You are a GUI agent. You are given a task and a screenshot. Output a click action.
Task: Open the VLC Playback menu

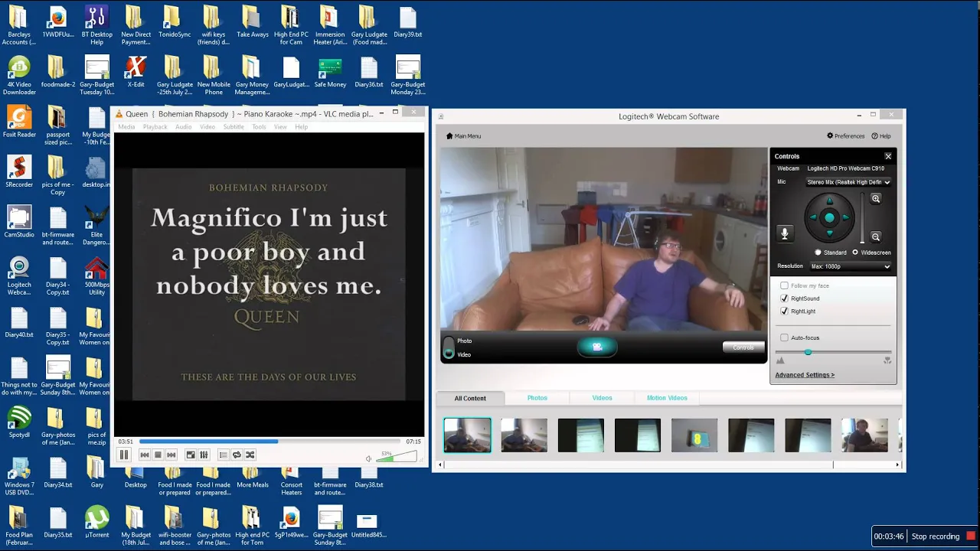pyautogui.click(x=155, y=127)
